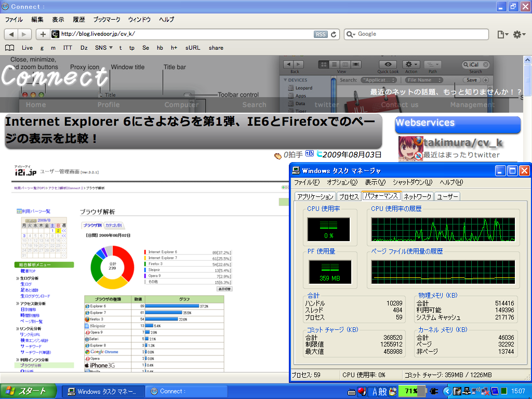Viewport: 532px width, 399px height.
Task: Select the パフォーマンス tab
Action: (381, 196)
